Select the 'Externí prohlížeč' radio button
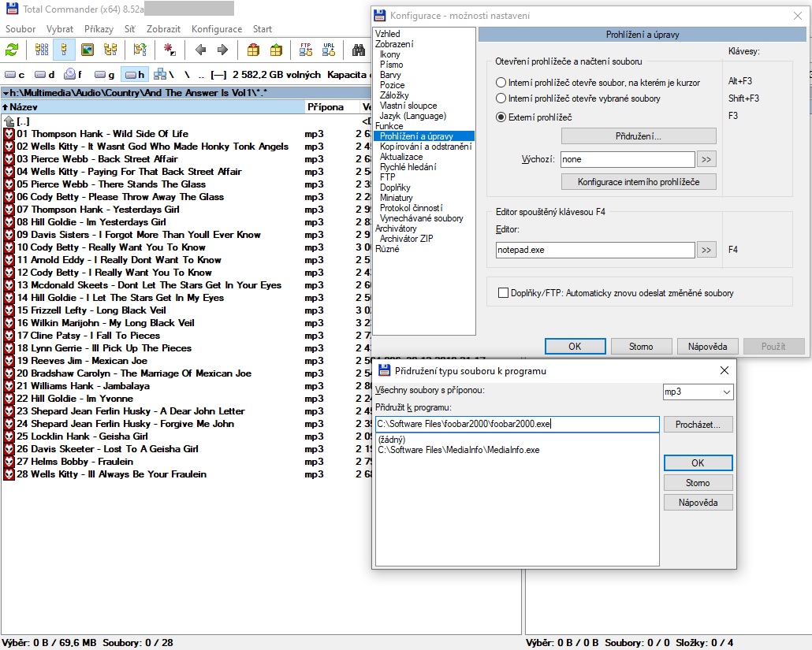The image size is (812, 650). point(501,117)
